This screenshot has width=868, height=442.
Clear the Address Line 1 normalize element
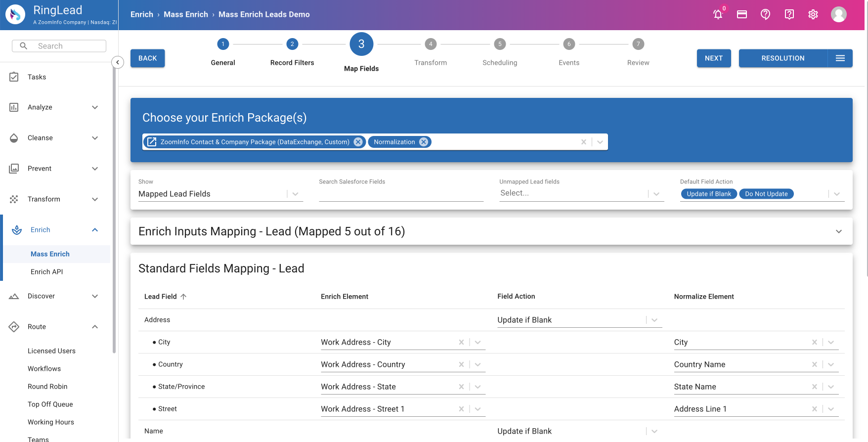(814, 409)
